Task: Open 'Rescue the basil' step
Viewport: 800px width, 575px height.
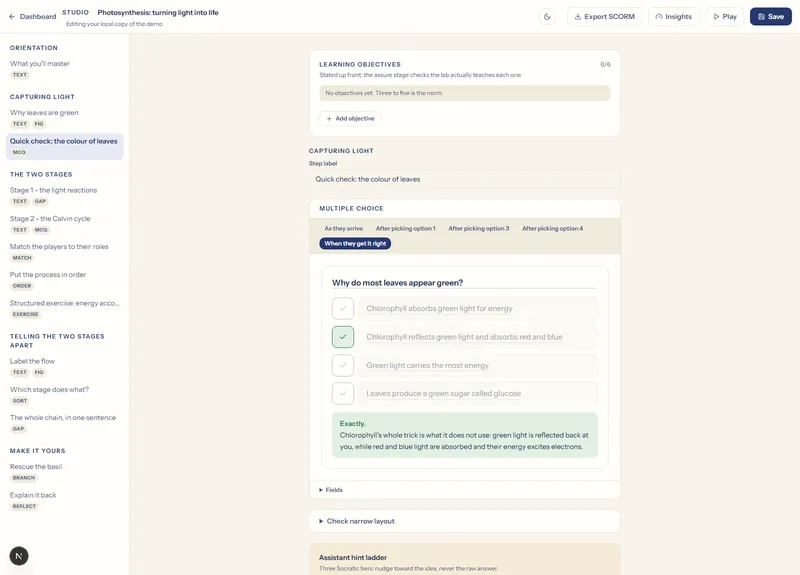Action: click(64, 471)
